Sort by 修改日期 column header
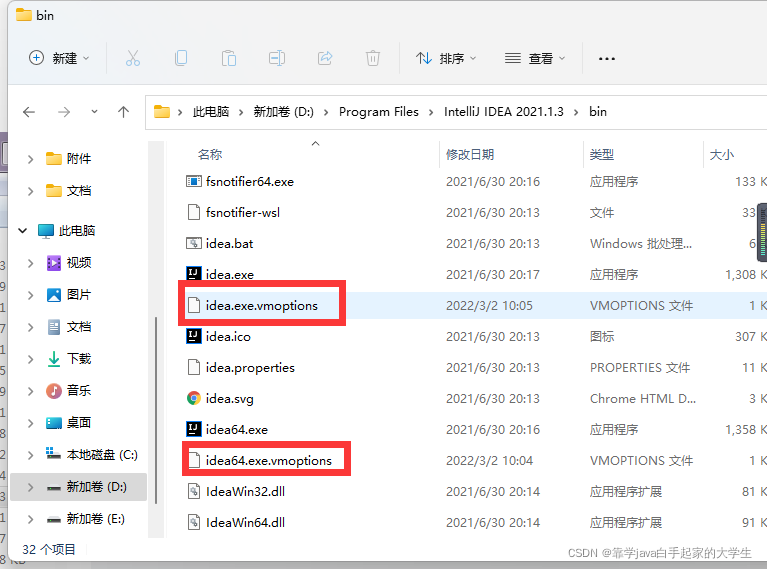The height and width of the screenshot is (569, 767). click(470, 155)
